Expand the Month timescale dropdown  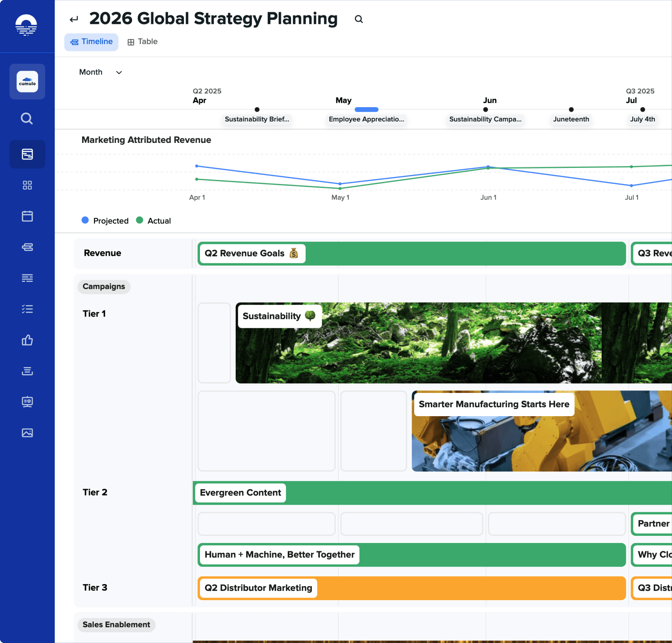[100, 72]
